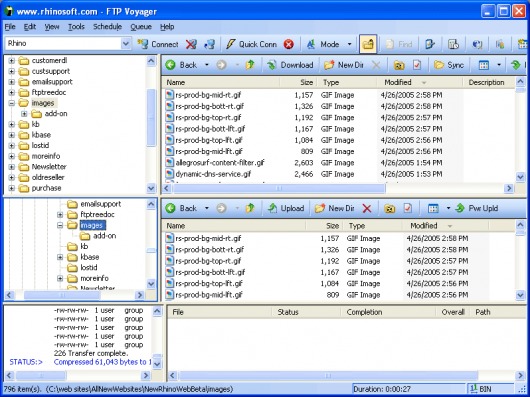Expand the kbase folder in local tree
Image resolution: width=530 pixels, height=397 pixels.
coord(60,257)
